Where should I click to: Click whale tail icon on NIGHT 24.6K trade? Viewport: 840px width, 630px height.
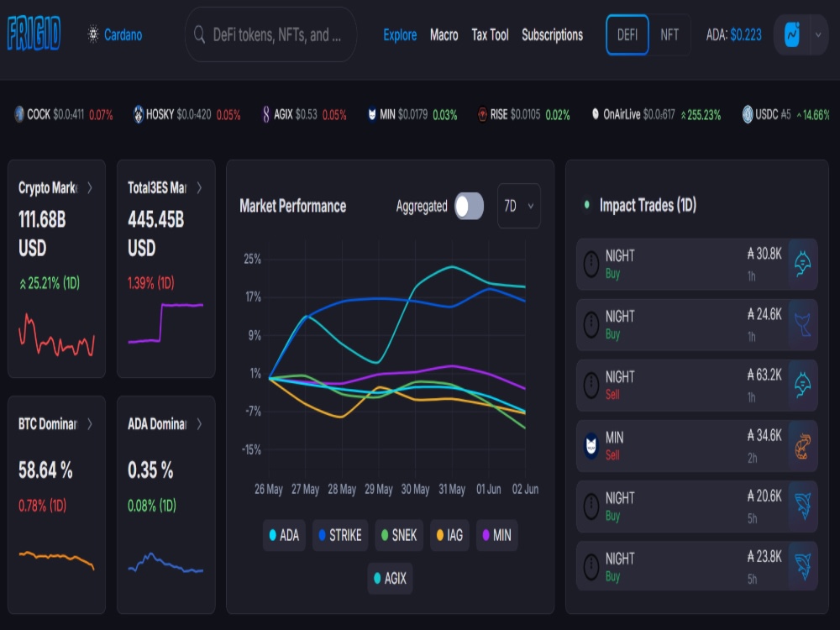[802, 324]
